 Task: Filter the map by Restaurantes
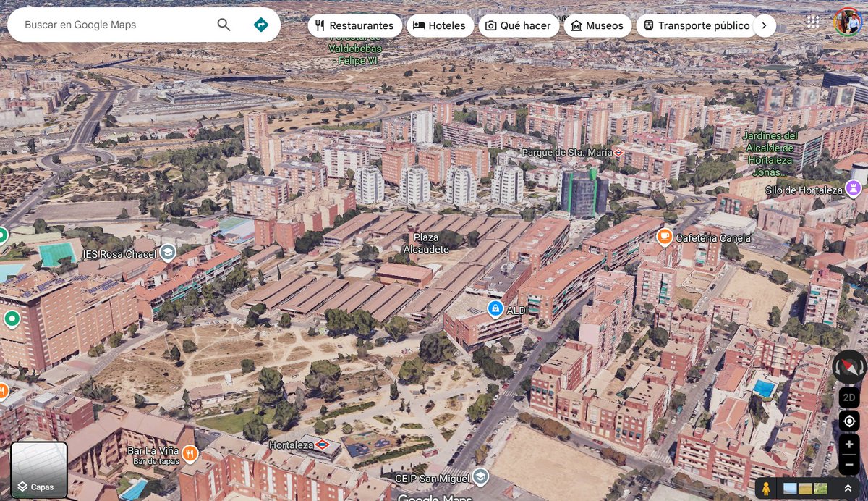click(354, 25)
